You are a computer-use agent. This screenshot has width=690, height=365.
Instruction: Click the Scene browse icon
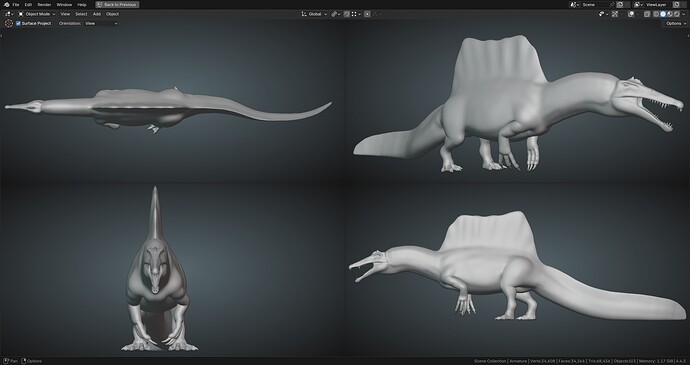(x=575, y=4)
